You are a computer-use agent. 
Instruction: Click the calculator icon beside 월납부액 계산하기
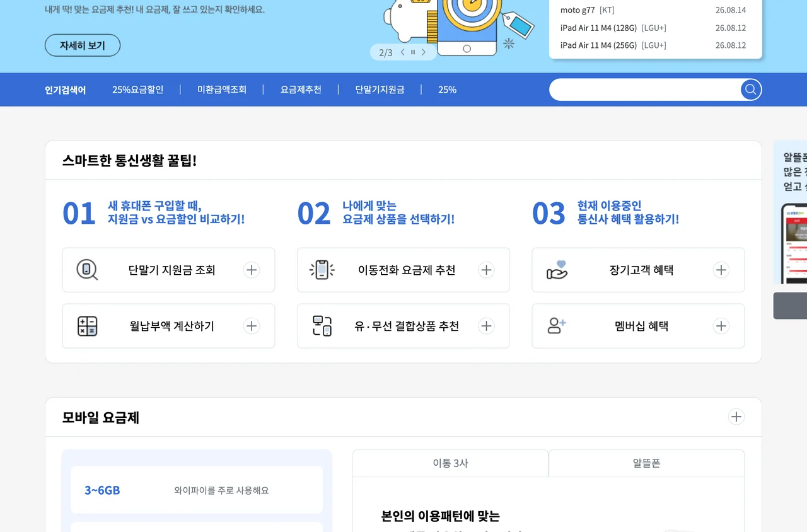pyautogui.click(x=87, y=326)
